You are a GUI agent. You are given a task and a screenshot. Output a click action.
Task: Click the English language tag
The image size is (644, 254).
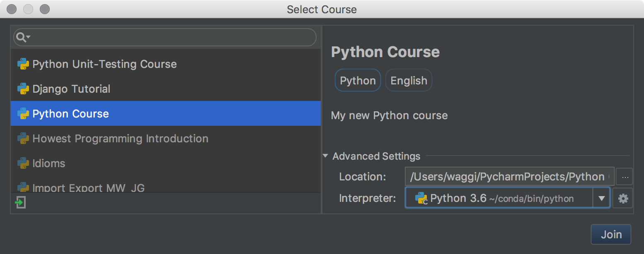point(409,80)
